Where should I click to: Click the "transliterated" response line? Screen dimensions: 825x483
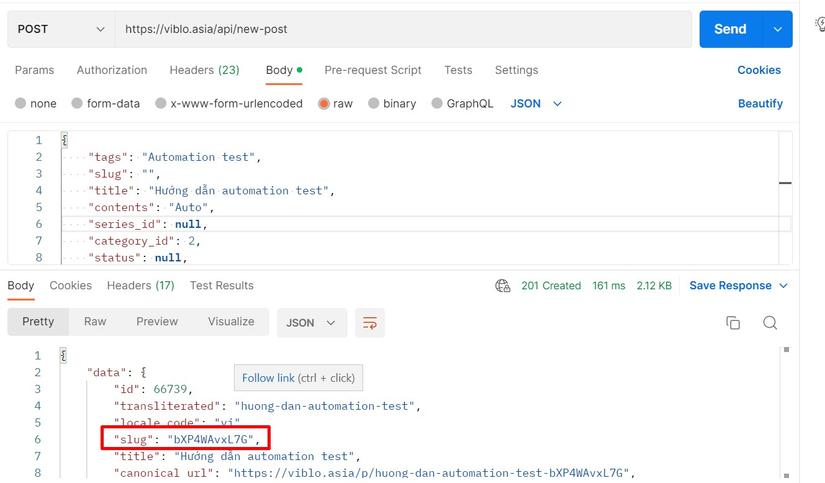pyautogui.click(x=267, y=406)
